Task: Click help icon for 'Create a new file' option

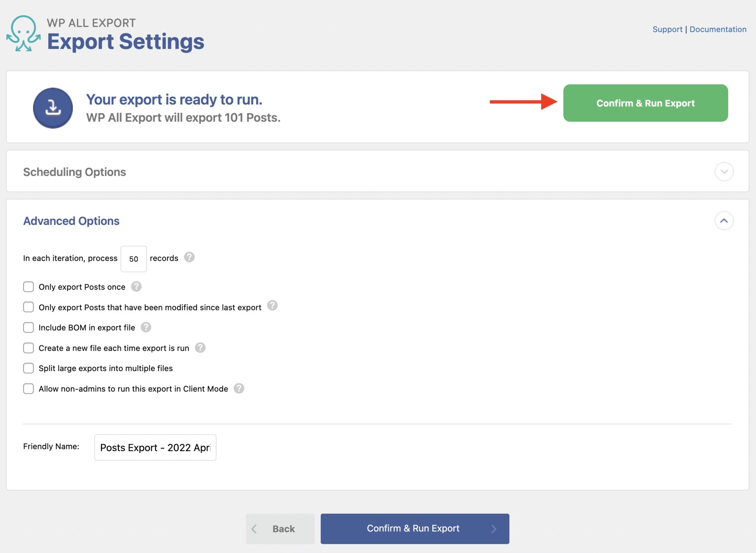Action: tap(200, 348)
